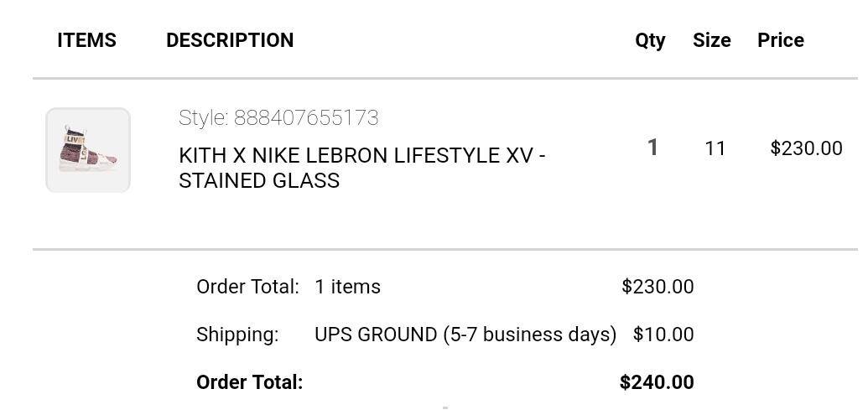
Task: Select the DESCRIPTION column header
Action: tap(230, 40)
